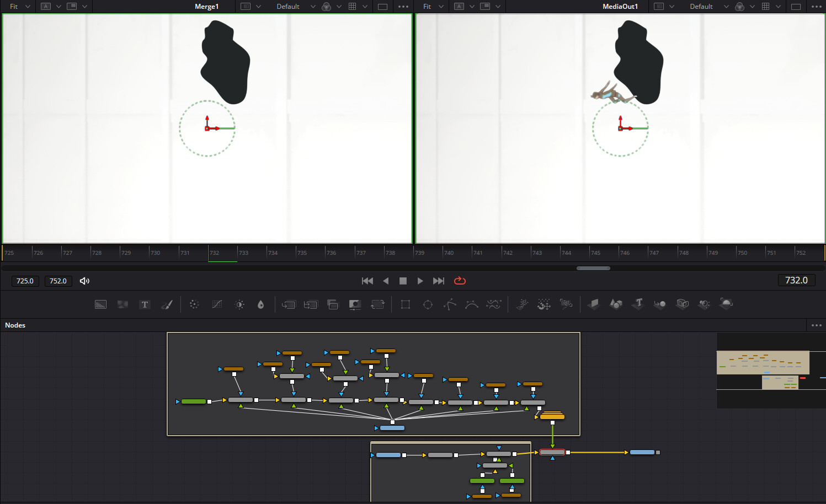826x504 pixels.
Task: Click frame 740 on the time ruler
Action: click(446, 253)
